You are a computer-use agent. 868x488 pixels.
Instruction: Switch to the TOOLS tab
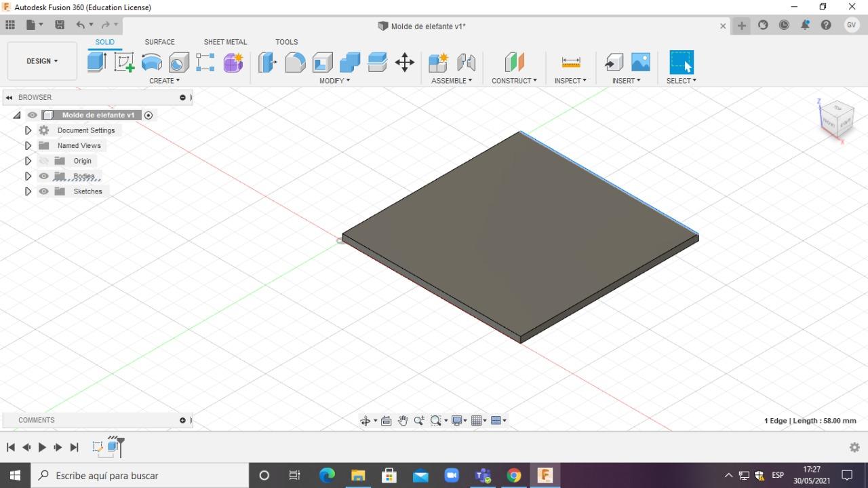coord(287,42)
